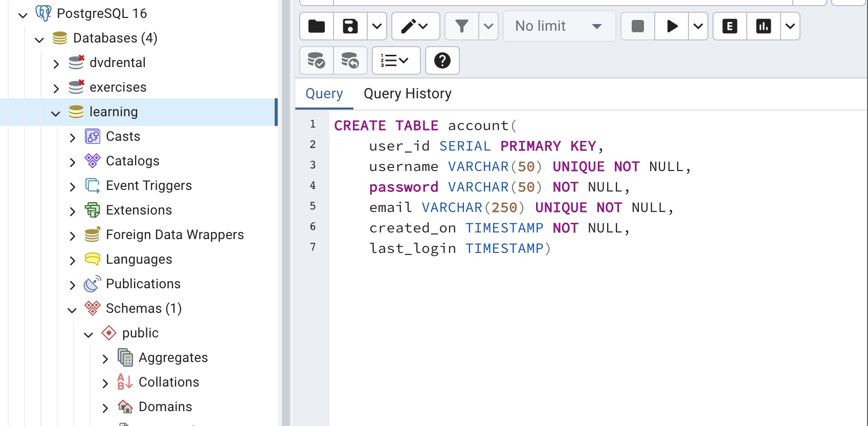Viewport: 868px width, 426px height.
Task: Click the Collations A-B icon
Action: click(x=125, y=382)
